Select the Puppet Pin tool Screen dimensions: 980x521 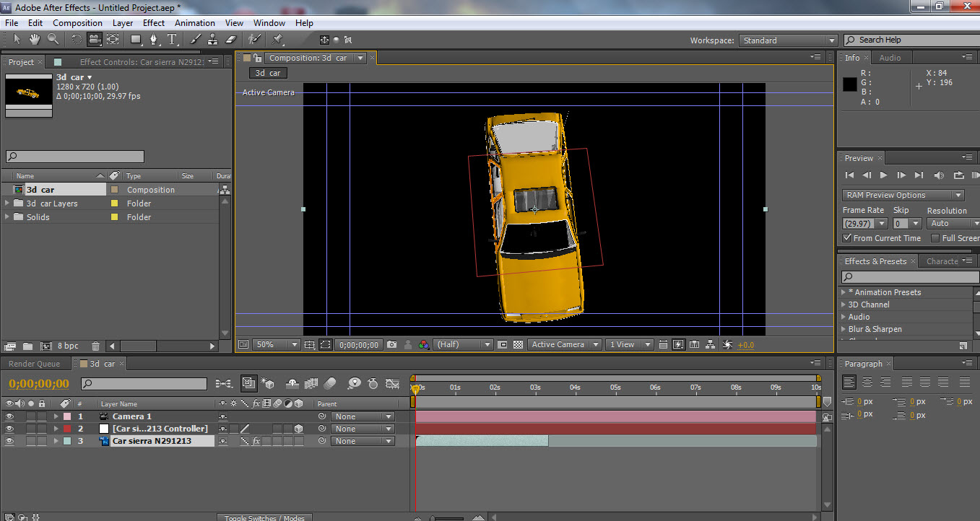tap(278, 40)
